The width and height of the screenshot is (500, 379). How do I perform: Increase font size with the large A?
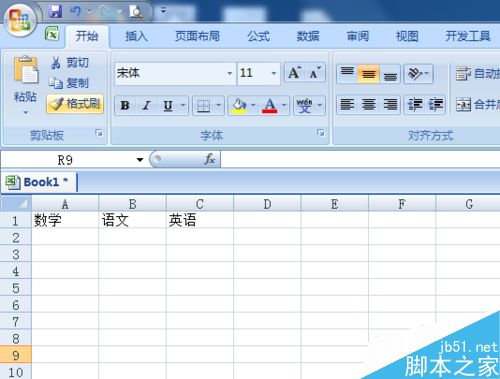coord(294,73)
